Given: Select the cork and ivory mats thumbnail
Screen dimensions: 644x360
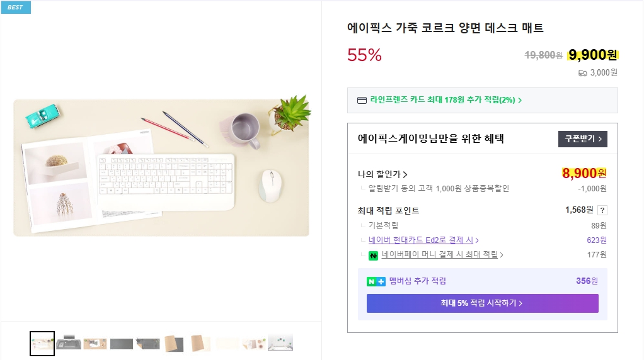Looking at the screenshot, I should tap(200, 343).
